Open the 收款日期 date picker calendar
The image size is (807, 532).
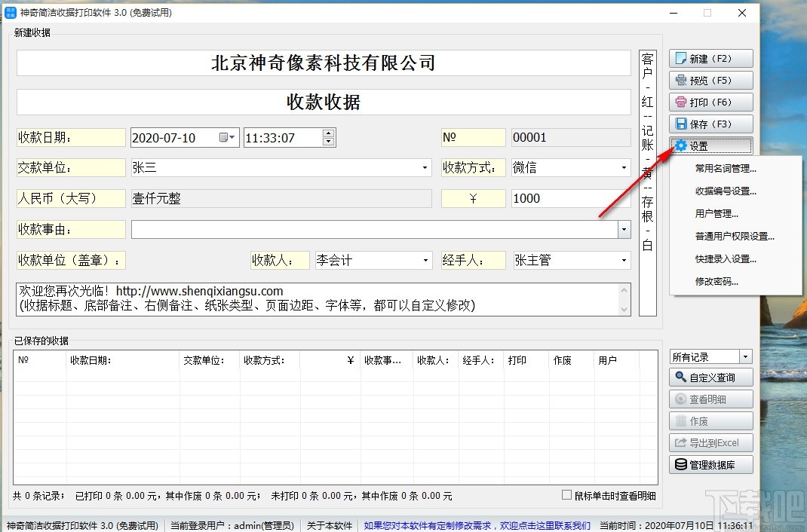[225, 137]
